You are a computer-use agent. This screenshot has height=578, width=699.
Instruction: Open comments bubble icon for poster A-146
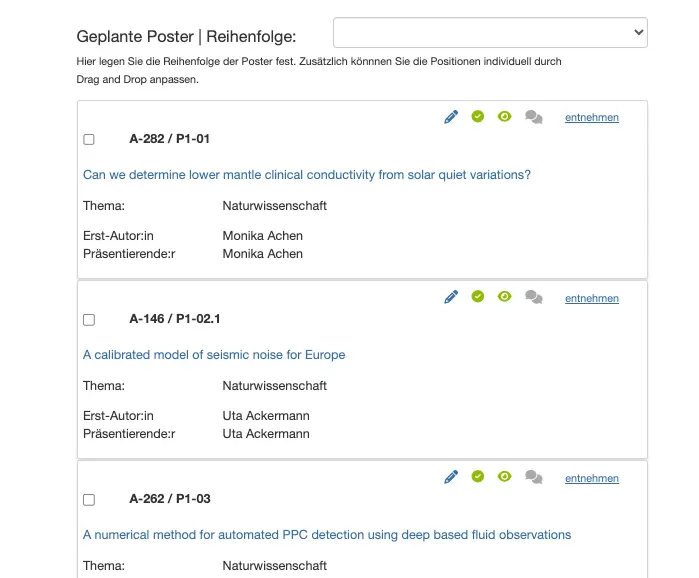534,297
